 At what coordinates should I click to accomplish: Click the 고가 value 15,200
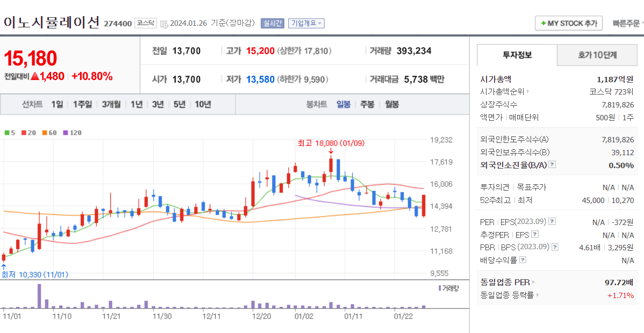click(x=260, y=51)
